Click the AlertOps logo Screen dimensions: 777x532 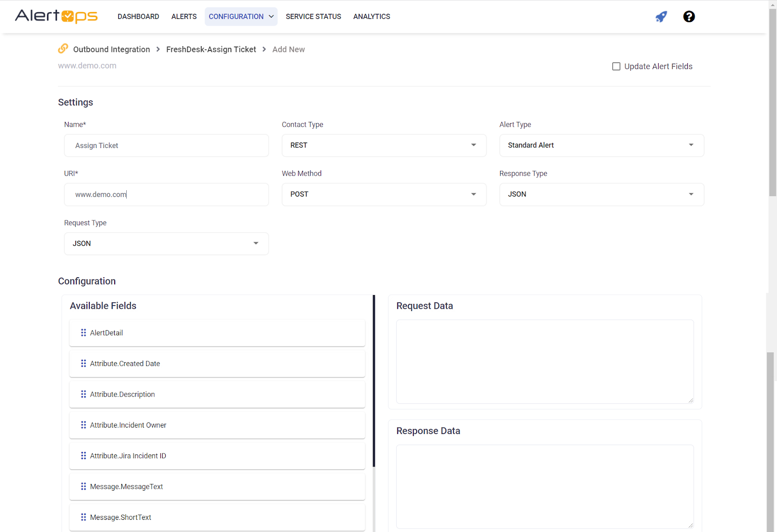click(x=56, y=16)
